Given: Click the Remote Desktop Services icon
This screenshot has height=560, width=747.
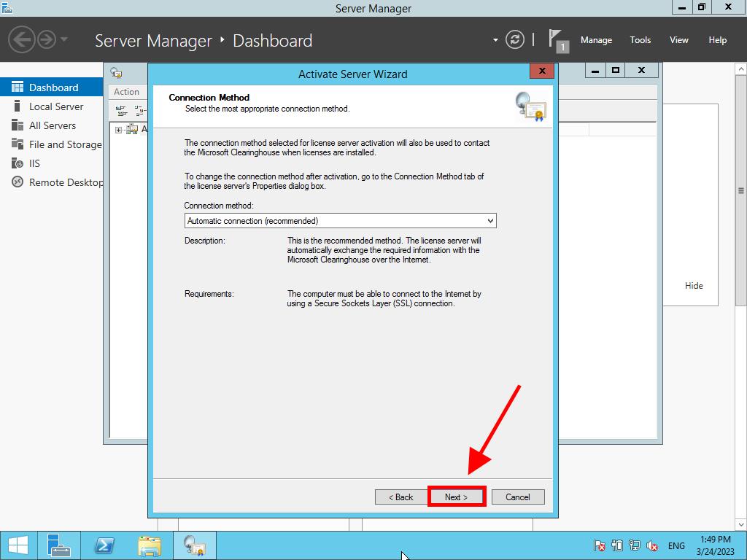Looking at the screenshot, I should click(x=18, y=182).
